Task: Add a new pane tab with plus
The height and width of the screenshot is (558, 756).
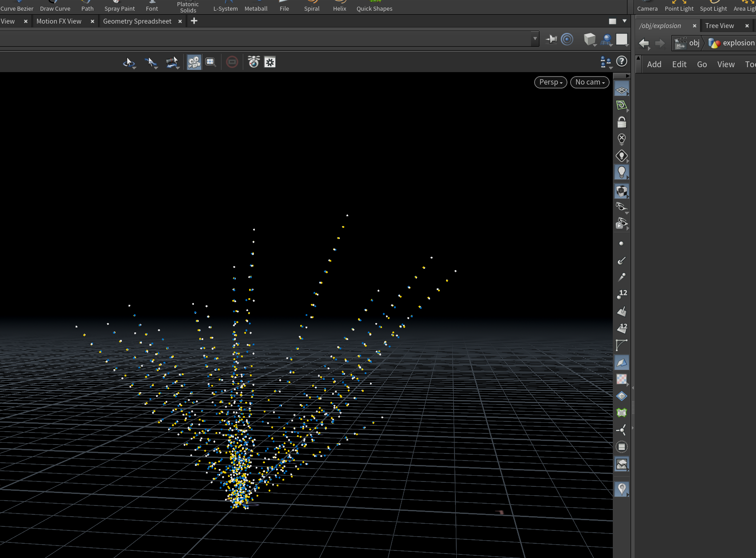Action: 194,21
